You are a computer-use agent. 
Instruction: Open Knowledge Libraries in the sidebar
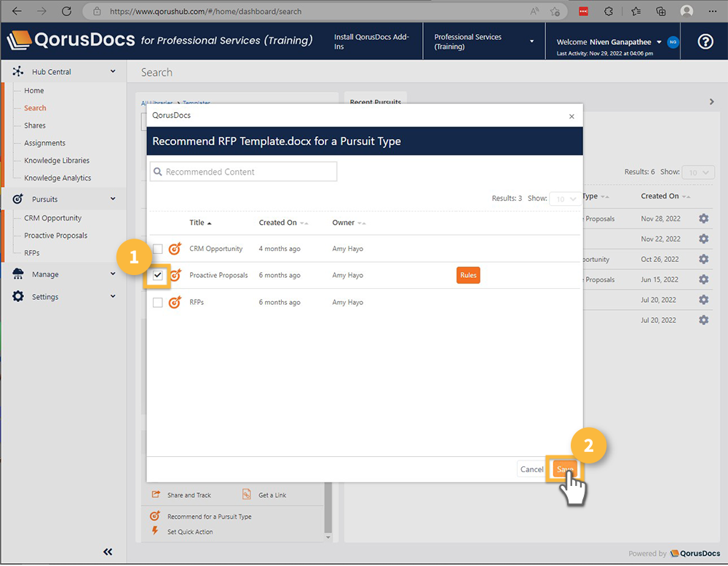click(x=57, y=161)
